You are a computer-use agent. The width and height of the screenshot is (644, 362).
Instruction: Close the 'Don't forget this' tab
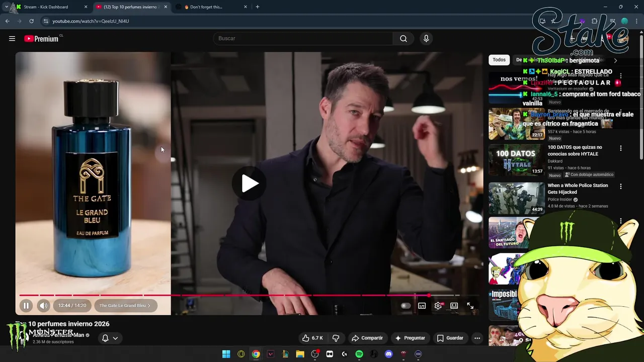(246, 7)
